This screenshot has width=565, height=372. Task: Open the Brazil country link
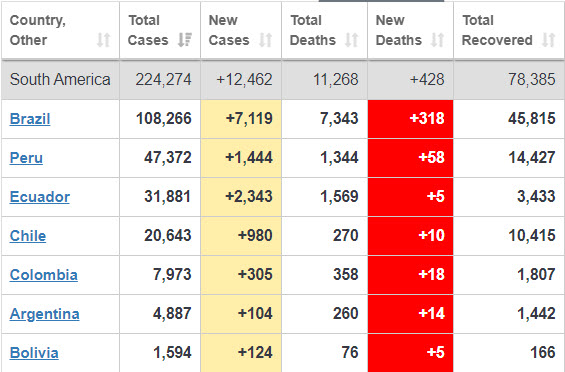[30, 119]
